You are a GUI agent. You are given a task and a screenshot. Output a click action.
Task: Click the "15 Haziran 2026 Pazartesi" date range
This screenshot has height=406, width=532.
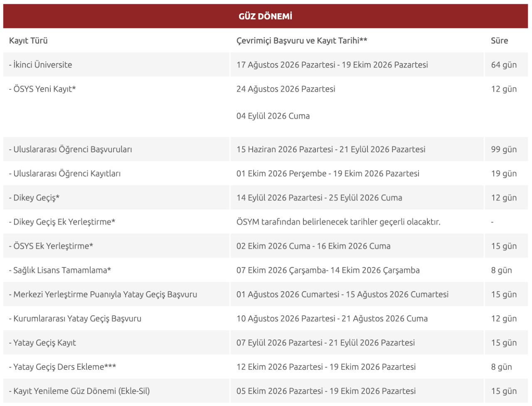[x=331, y=149]
